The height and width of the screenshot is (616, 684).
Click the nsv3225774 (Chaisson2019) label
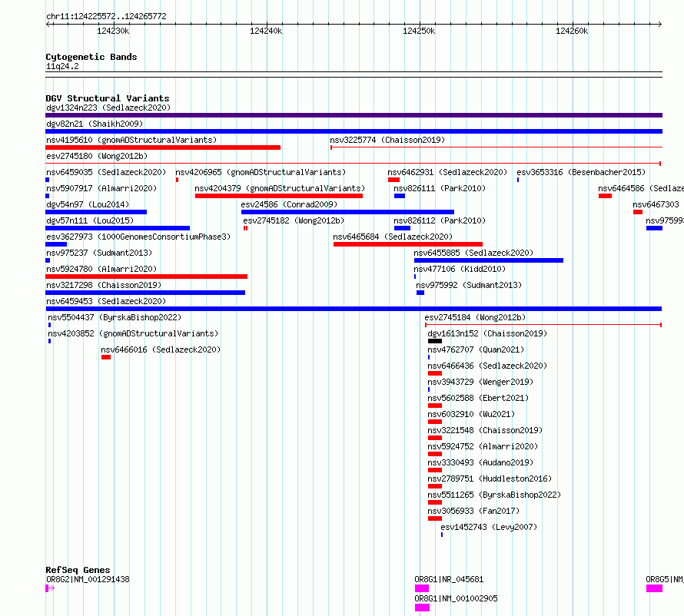click(387, 140)
